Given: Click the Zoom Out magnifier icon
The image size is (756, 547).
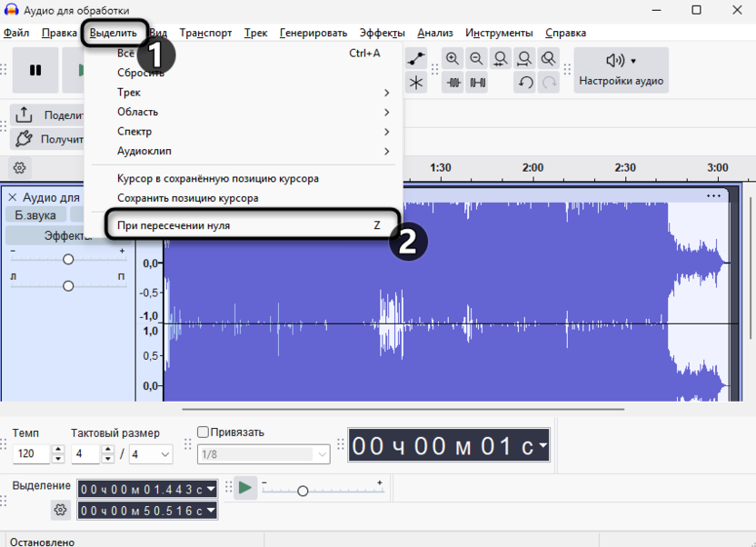Looking at the screenshot, I should [x=476, y=59].
